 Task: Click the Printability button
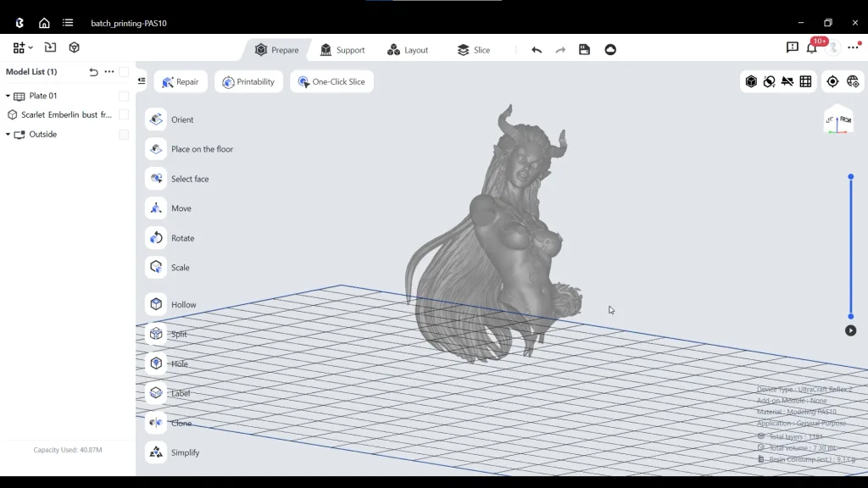(x=248, y=82)
